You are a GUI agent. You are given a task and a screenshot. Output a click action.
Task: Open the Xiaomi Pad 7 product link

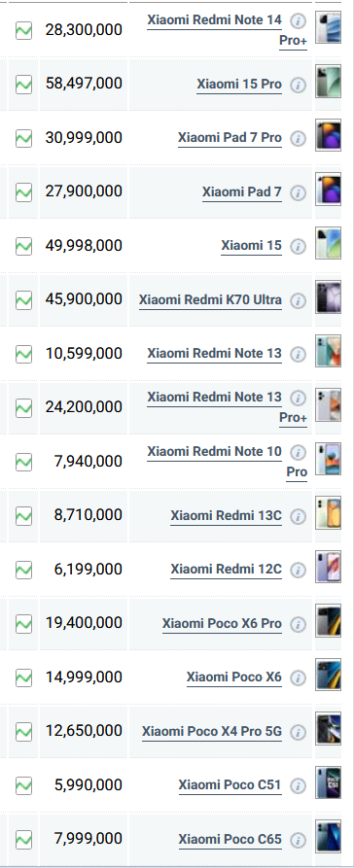pyautogui.click(x=242, y=192)
